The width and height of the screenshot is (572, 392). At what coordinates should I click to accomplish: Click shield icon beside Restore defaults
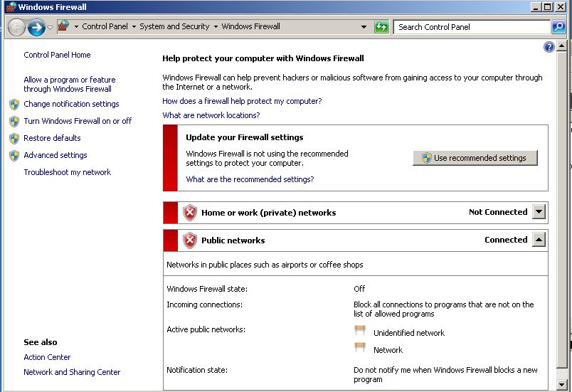(14, 139)
